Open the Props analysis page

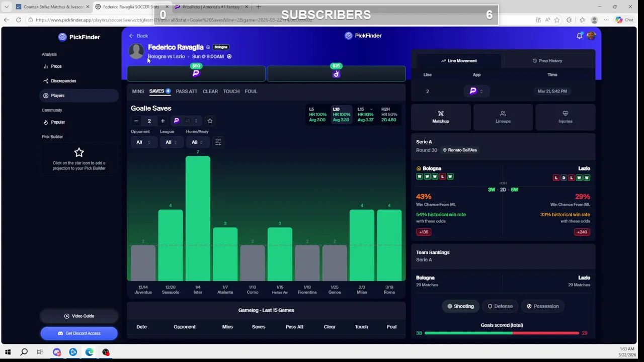click(x=52, y=66)
